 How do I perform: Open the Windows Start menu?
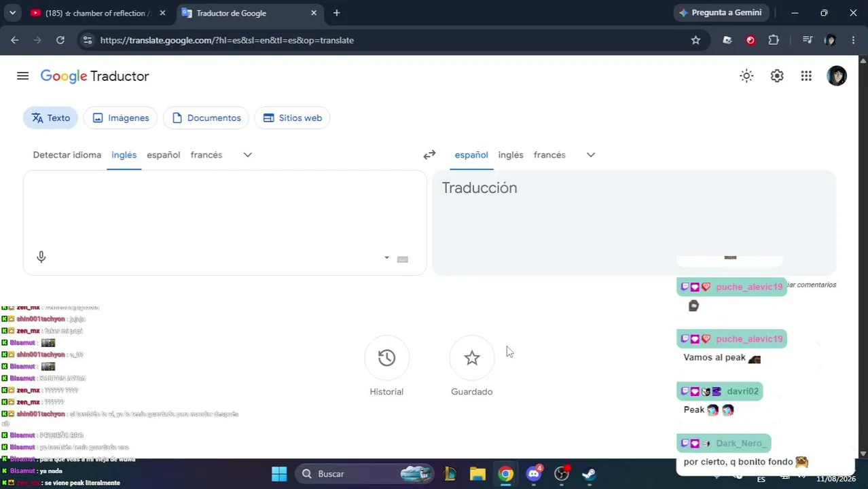279,474
